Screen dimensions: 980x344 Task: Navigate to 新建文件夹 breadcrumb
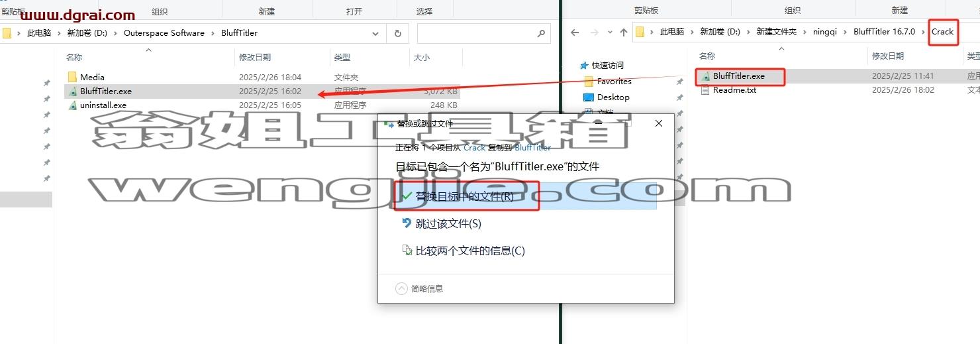point(777,32)
